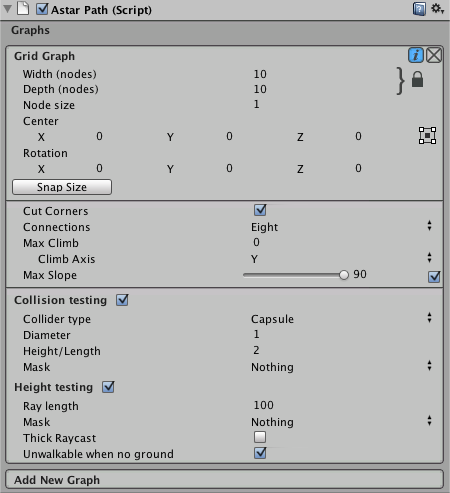Click the Max Slope slider handle
Viewport: 450px width, 493px height.
point(344,275)
